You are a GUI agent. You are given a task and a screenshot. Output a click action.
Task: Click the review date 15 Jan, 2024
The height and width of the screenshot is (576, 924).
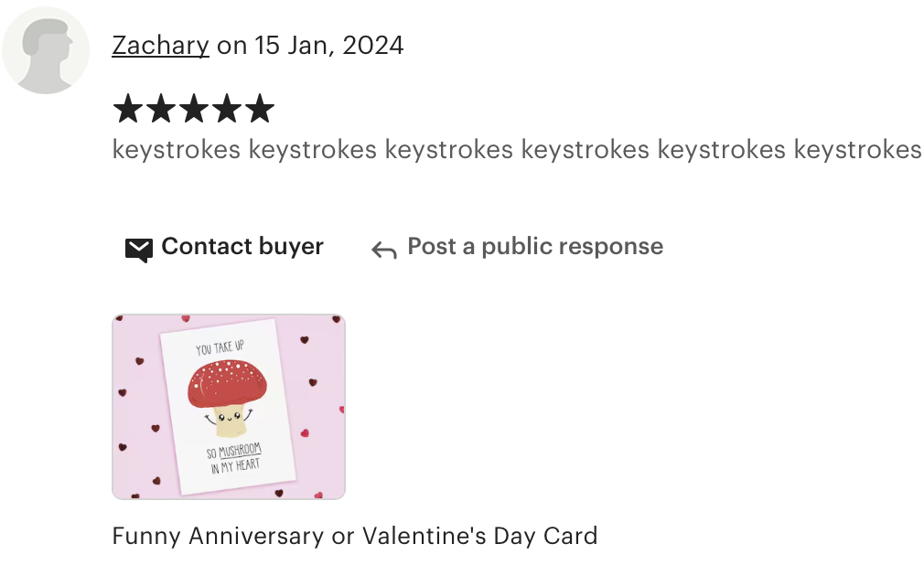(328, 46)
